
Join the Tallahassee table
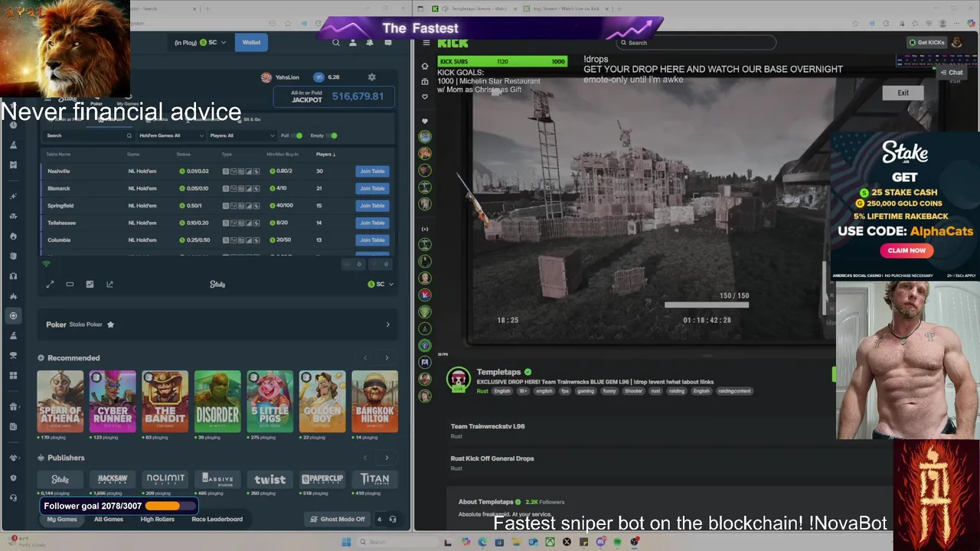pyautogui.click(x=372, y=223)
